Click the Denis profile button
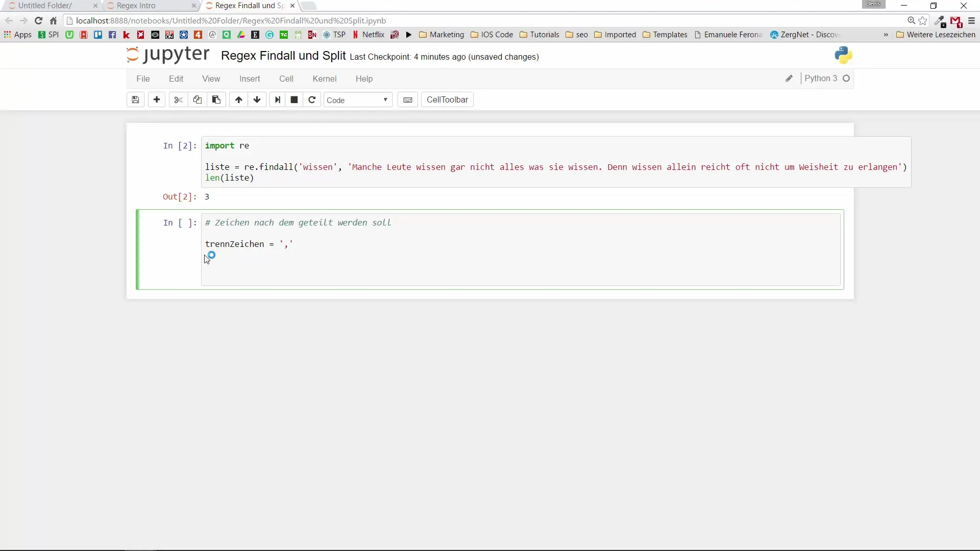Viewport: 980px width, 551px height. tap(873, 4)
